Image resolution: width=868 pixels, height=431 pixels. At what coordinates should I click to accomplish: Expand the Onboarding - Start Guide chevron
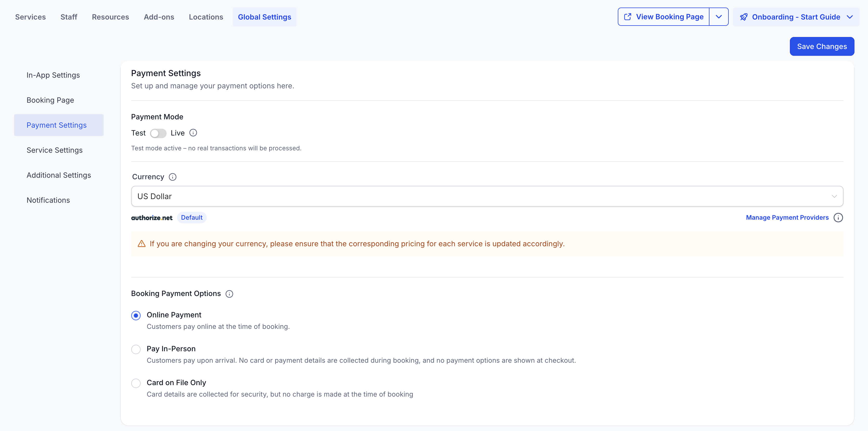coord(850,17)
